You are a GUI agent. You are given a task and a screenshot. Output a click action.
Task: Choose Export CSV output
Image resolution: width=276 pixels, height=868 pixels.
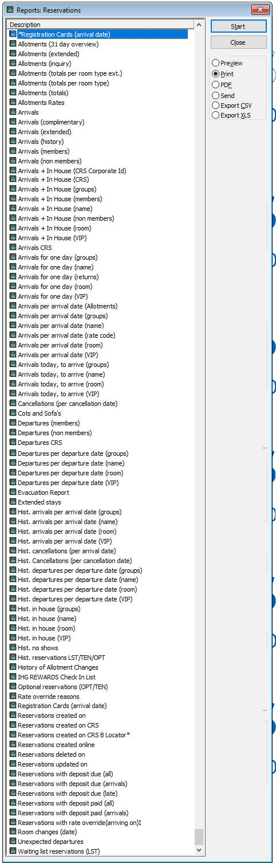215,105
